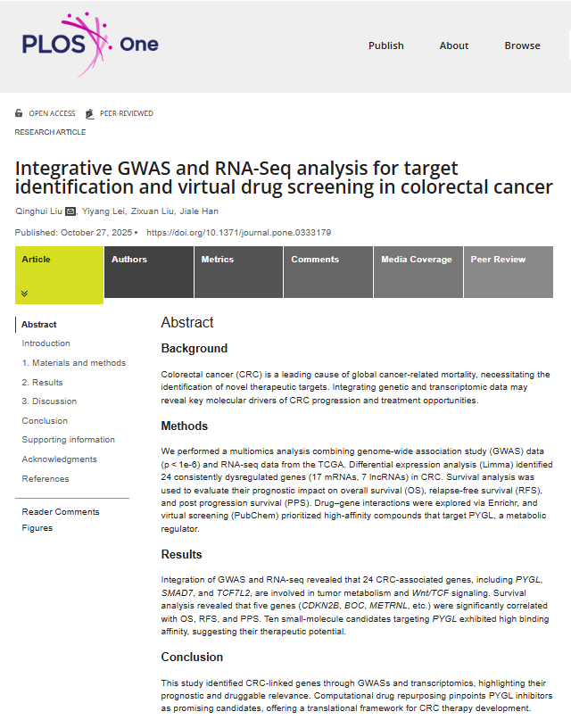Click the OPEN ACCESS label
Image resolution: width=571 pixels, height=728 pixels.
click(x=52, y=113)
